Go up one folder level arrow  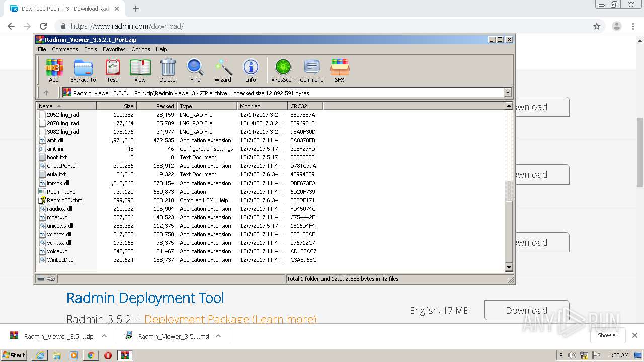pyautogui.click(x=46, y=93)
